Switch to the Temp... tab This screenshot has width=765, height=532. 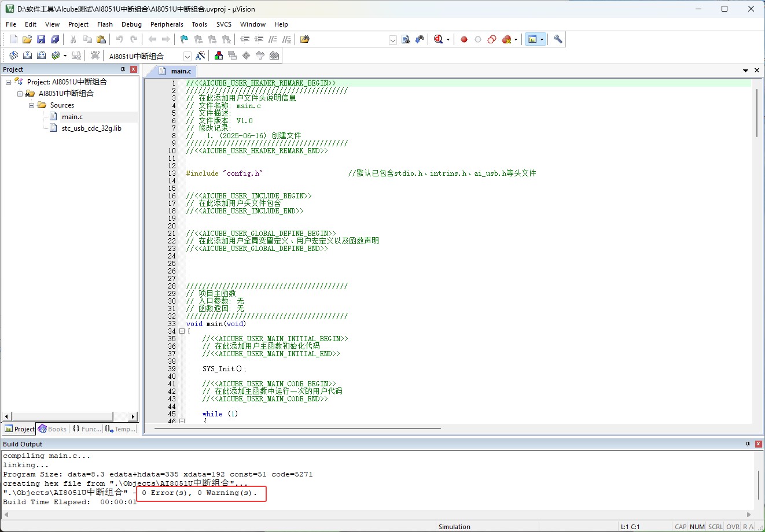tap(121, 429)
